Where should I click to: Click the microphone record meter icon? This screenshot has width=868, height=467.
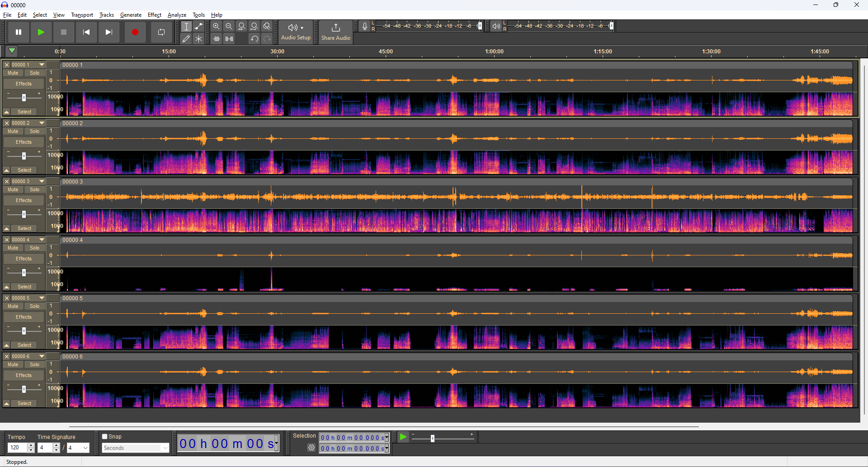coord(365,26)
